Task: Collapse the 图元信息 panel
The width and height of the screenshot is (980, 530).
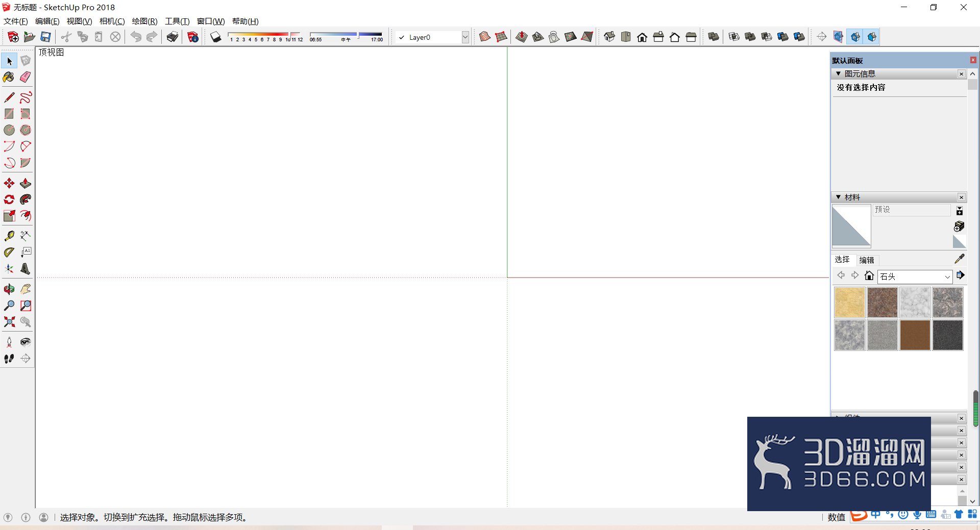Action: coord(838,74)
